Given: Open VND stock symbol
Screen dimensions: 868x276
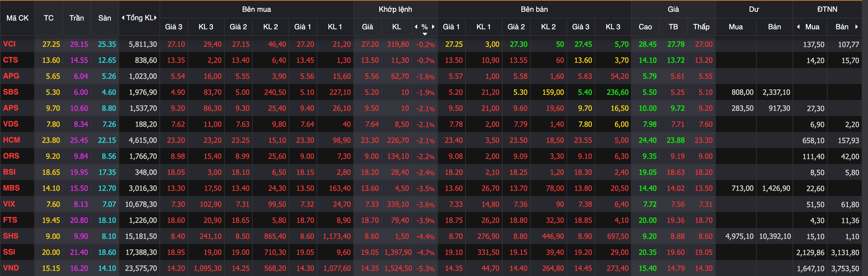Looking at the screenshot, I should pyautogui.click(x=11, y=268).
